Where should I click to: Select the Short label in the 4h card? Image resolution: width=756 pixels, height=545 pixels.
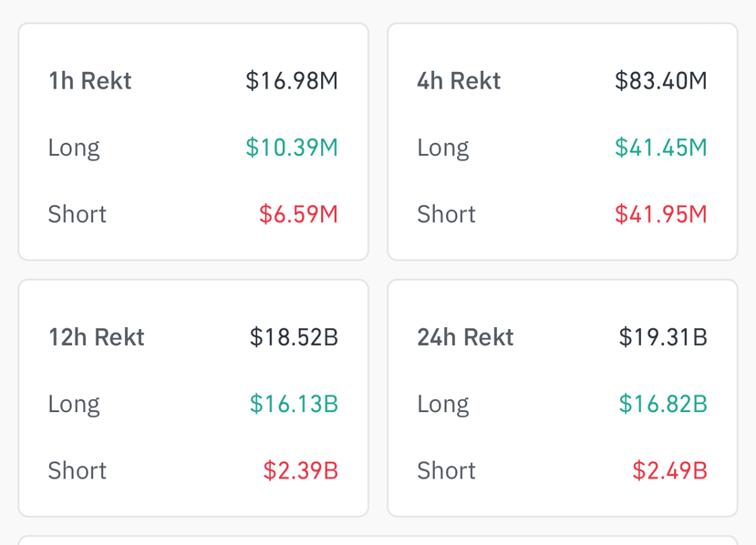click(447, 214)
